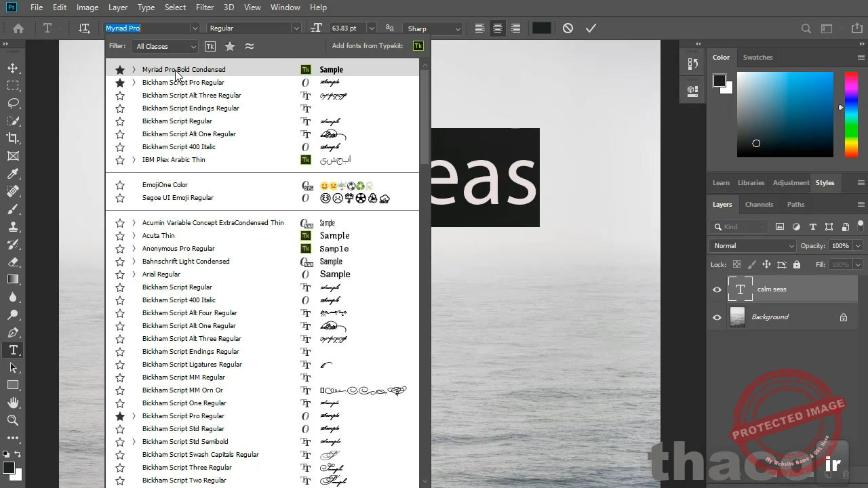Hide the calm seas text layer
The image size is (868, 488).
point(717,289)
